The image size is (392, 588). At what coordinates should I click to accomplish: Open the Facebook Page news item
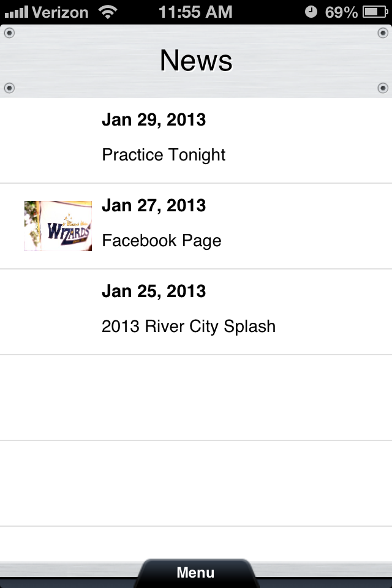[162, 241]
